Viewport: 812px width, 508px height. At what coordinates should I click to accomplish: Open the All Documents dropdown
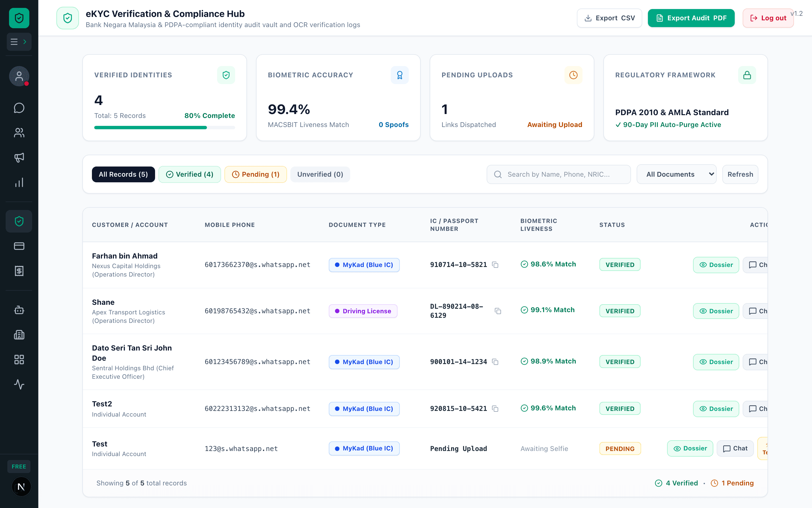click(x=676, y=174)
